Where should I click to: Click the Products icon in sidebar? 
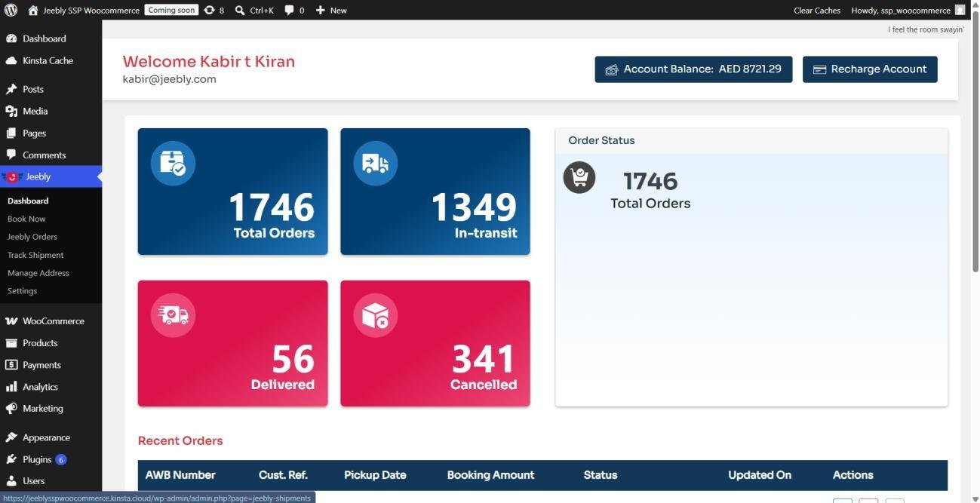[x=11, y=342]
